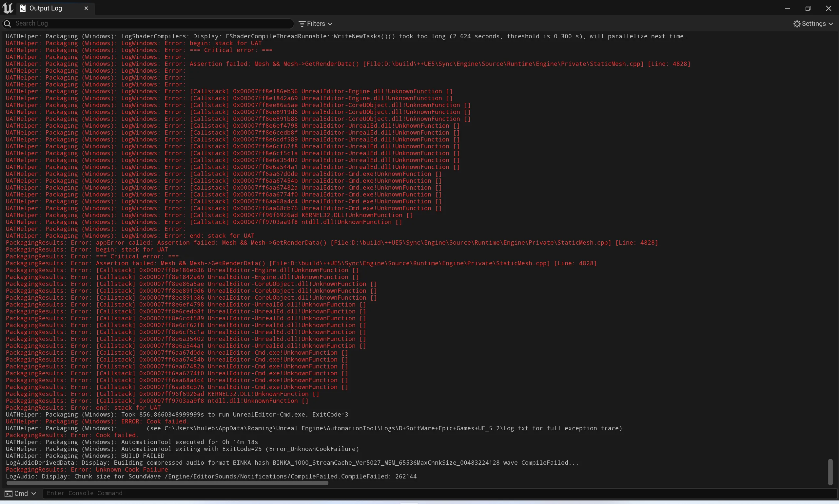The width and height of the screenshot is (839, 504).
Task: Select UATHelper 'Assertion failed: Mesh' error line
Action: [348, 64]
